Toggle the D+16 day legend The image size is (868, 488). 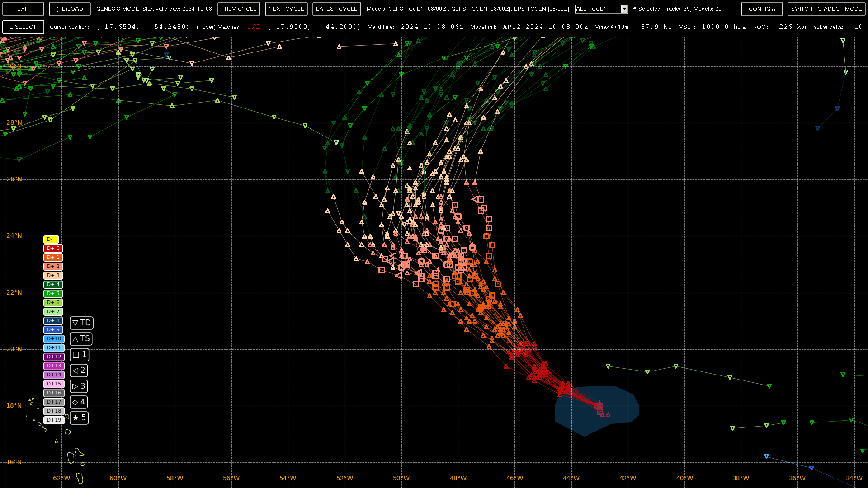pyautogui.click(x=54, y=393)
